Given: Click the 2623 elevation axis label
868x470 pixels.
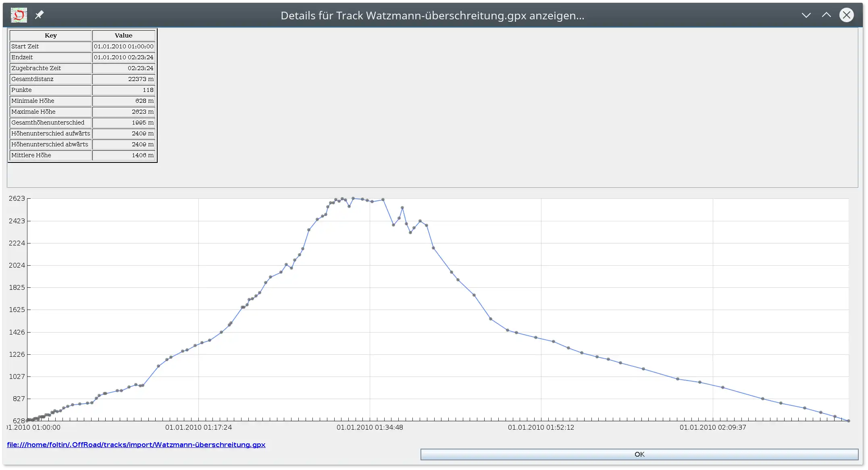Looking at the screenshot, I should coord(17,198).
